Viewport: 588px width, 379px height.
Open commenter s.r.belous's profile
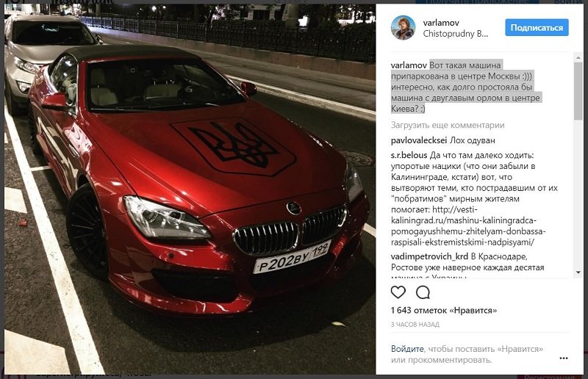click(x=409, y=155)
